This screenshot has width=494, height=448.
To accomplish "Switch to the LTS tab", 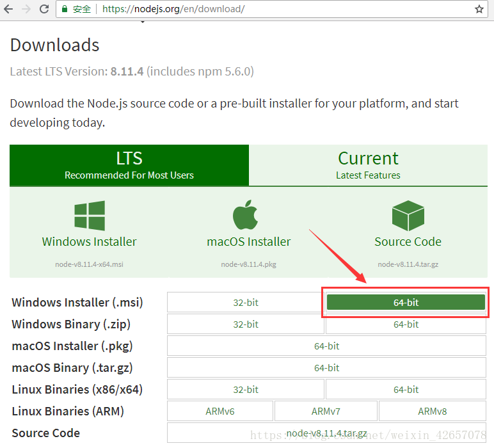I will point(129,165).
